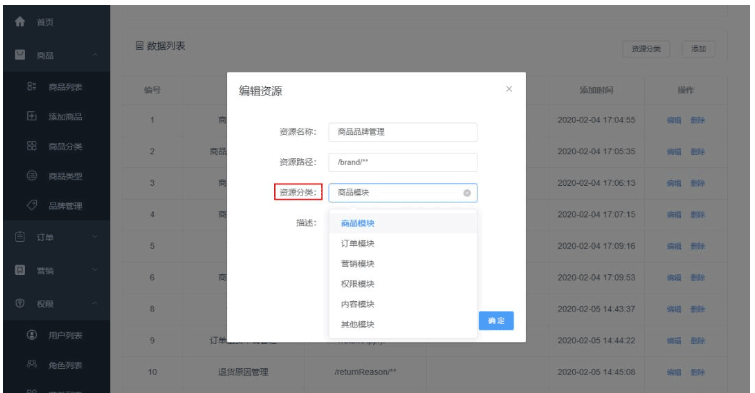Click the 商品 menu icon in sidebar
Screen dimensions: 755x393
point(20,55)
